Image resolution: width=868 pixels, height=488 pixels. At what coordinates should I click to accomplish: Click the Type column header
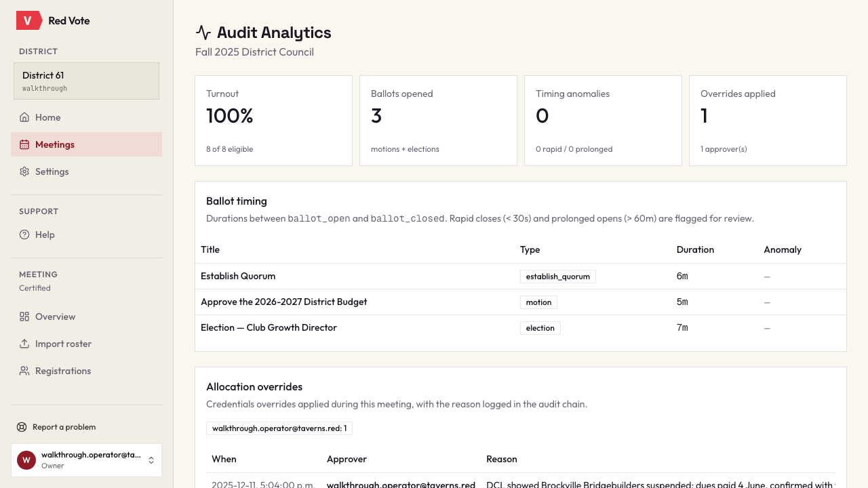(x=530, y=249)
